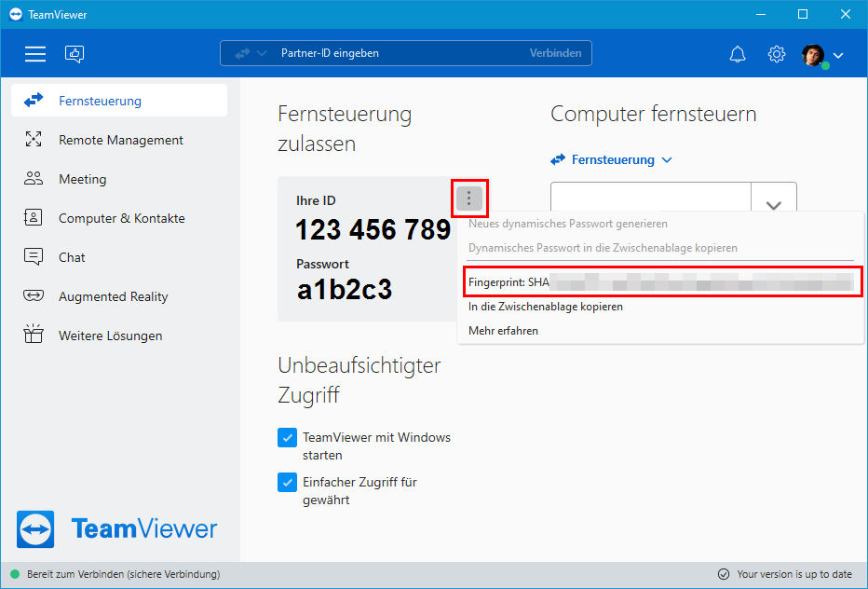Image resolution: width=868 pixels, height=589 pixels.
Task: Expand the blue Fernsteuerung mode dropdown
Action: tap(612, 159)
